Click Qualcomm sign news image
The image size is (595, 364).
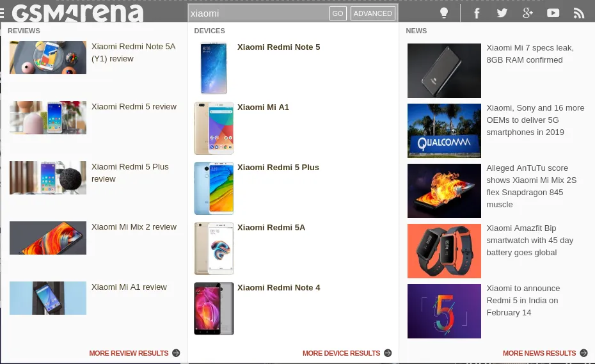(x=445, y=131)
